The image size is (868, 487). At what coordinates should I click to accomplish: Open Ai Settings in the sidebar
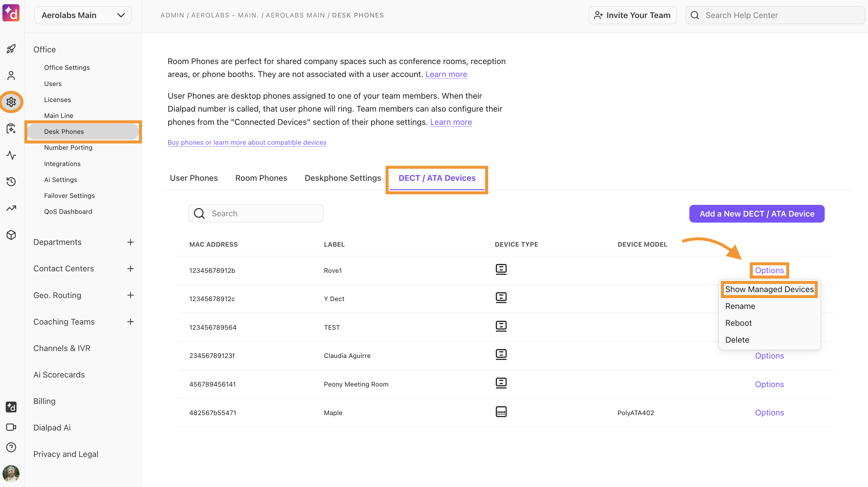61,180
